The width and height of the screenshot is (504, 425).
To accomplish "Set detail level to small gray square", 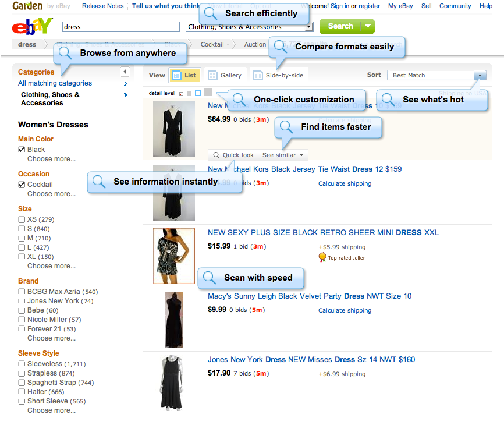I will tap(189, 94).
